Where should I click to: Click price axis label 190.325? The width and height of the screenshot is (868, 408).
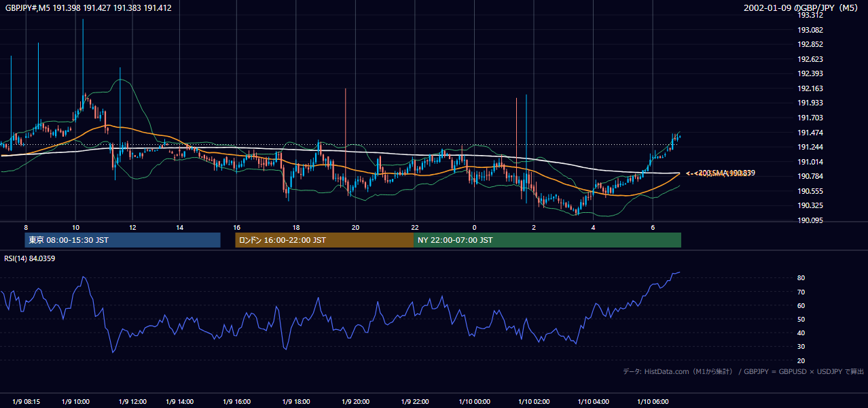(810, 205)
